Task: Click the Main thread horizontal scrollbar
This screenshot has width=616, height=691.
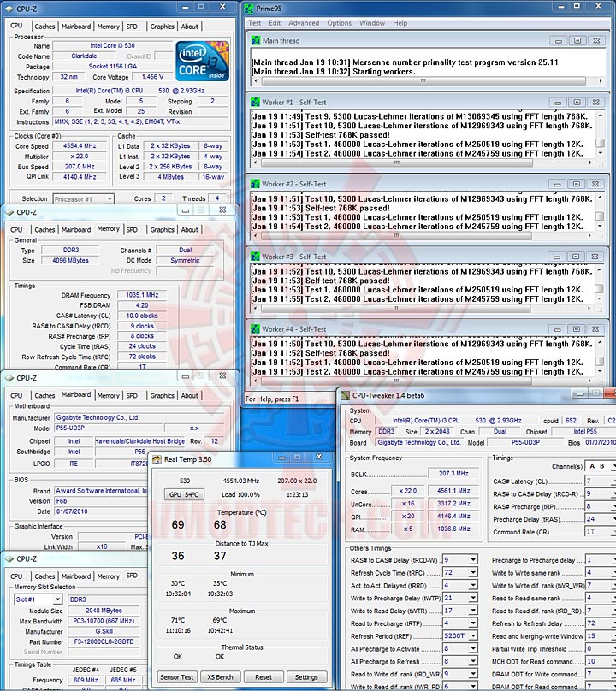Action: click(x=426, y=80)
